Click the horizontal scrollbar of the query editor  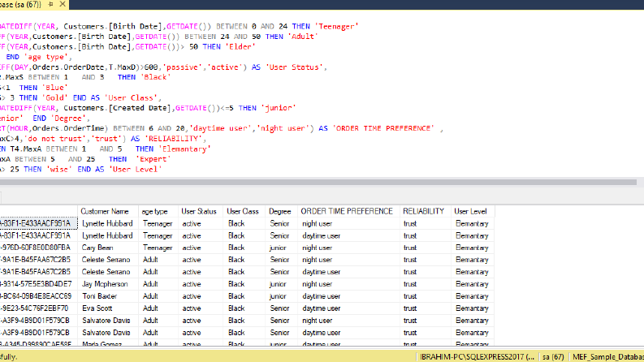pyautogui.click(x=318, y=182)
